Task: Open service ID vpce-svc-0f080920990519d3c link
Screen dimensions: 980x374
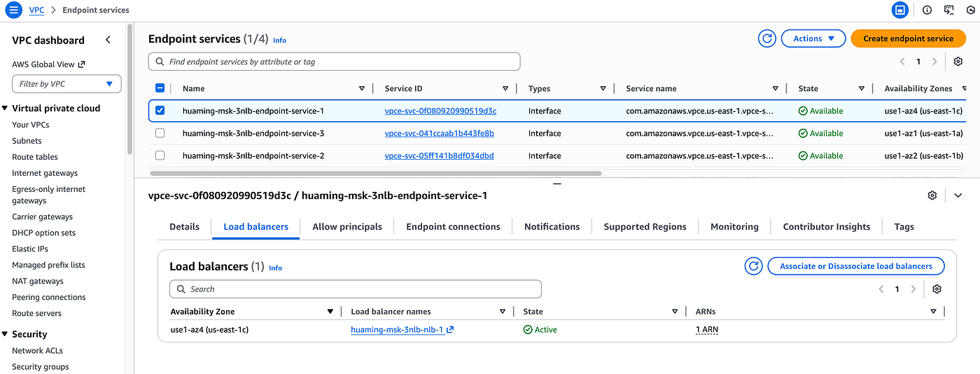Action: click(x=440, y=111)
